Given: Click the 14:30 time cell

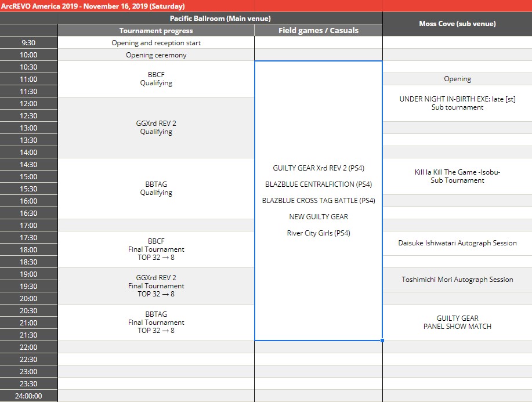Looking at the screenshot, I should pos(28,165).
